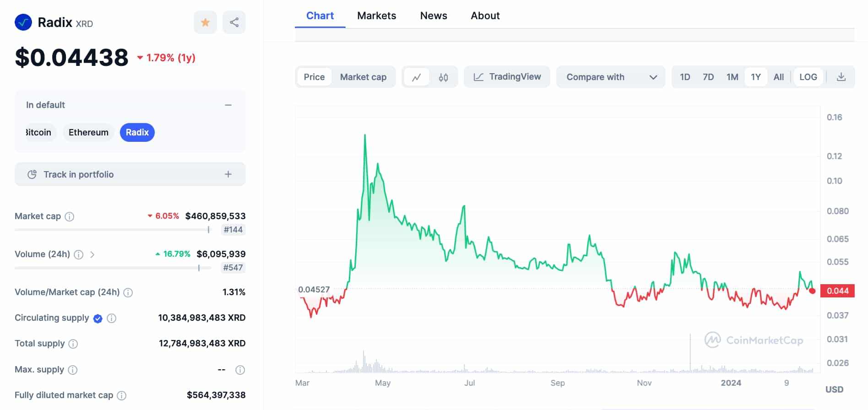Select 1D time range
The image size is (868, 410).
685,77
